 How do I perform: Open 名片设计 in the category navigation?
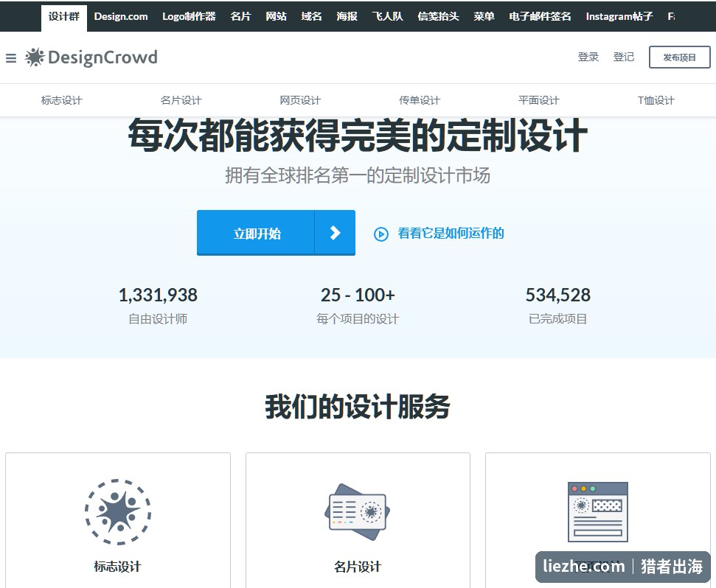pyautogui.click(x=181, y=100)
